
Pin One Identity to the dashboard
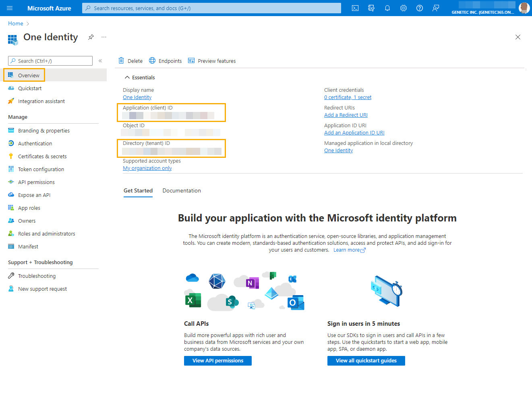pyautogui.click(x=91, y=37)
